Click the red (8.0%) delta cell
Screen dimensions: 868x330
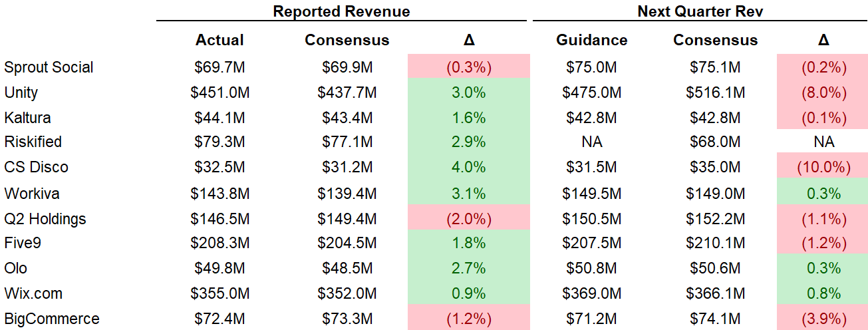coord(822,92)
